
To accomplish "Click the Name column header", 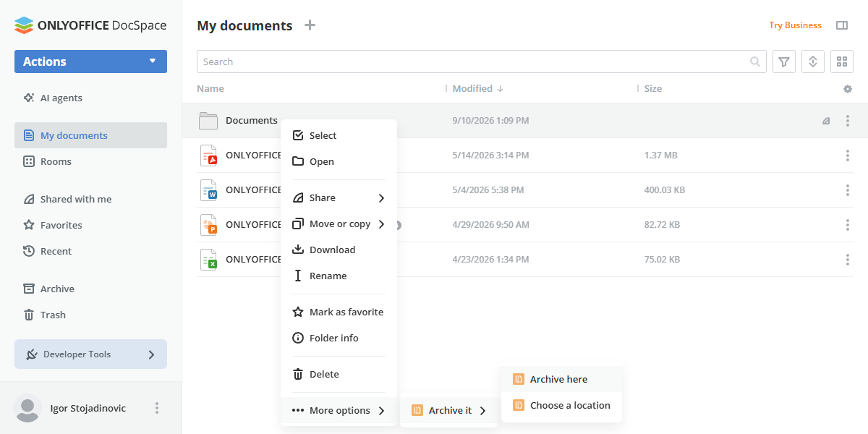I will tap(210, 89).
